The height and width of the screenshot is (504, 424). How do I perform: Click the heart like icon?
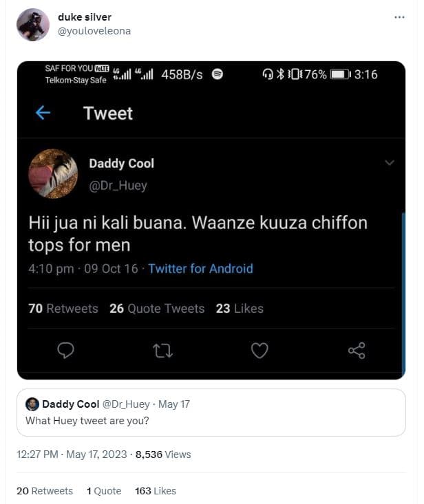(259, 351)
